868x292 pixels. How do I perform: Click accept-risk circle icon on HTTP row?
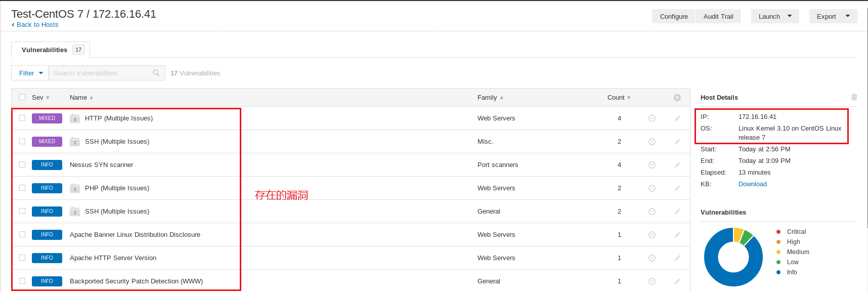(x=652, y=118)
